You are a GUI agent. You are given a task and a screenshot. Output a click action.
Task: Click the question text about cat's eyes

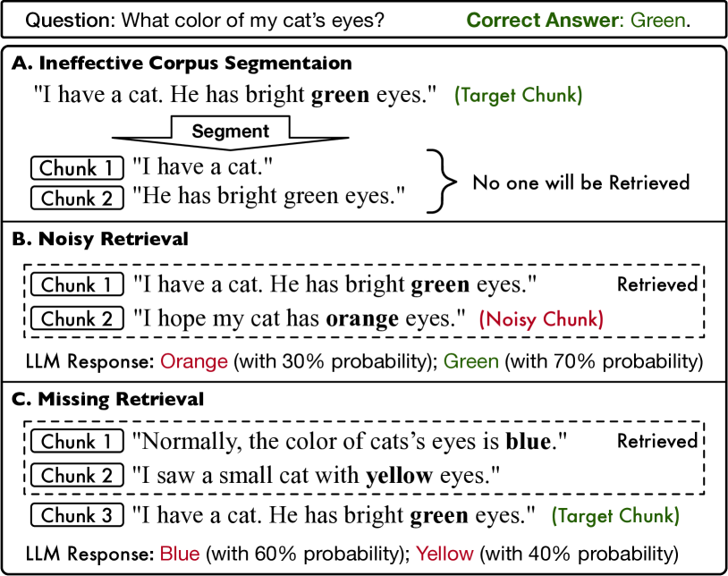tap(206, 20)
